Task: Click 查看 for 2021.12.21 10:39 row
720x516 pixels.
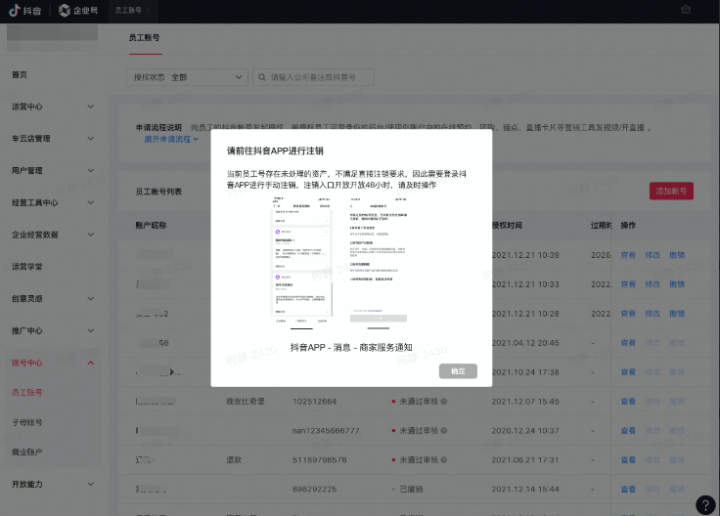Action: pos(628,255)
